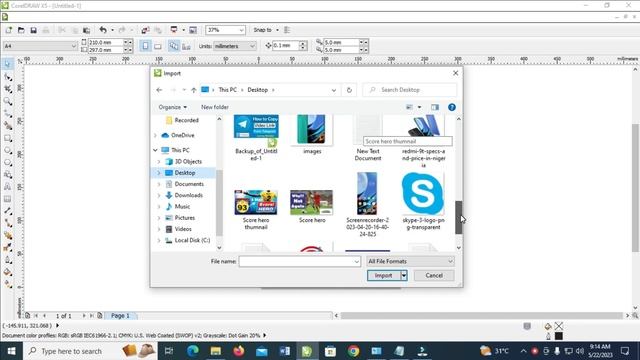This screenshot has width=640, height=360.
Task: Open the arrow beside the Import button
Action: click(404, 276)
